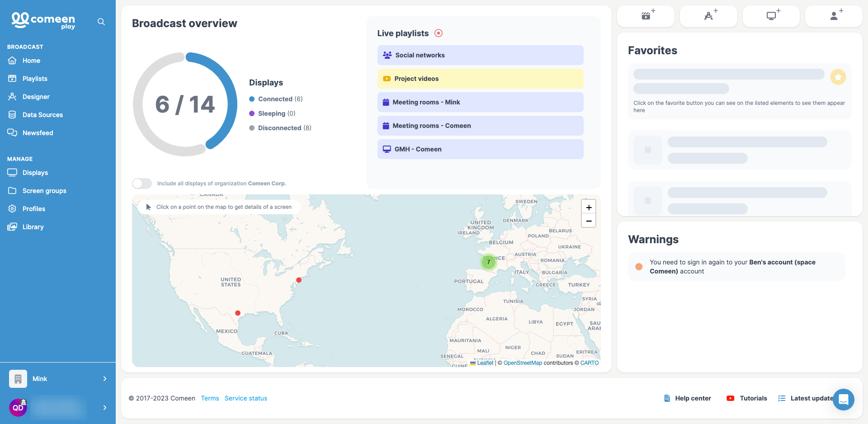The height and width of the screenshot is (424, 868).
Task: Add a new display with monitor plus button
Action: pyautogui.click(x=771, y=16)
